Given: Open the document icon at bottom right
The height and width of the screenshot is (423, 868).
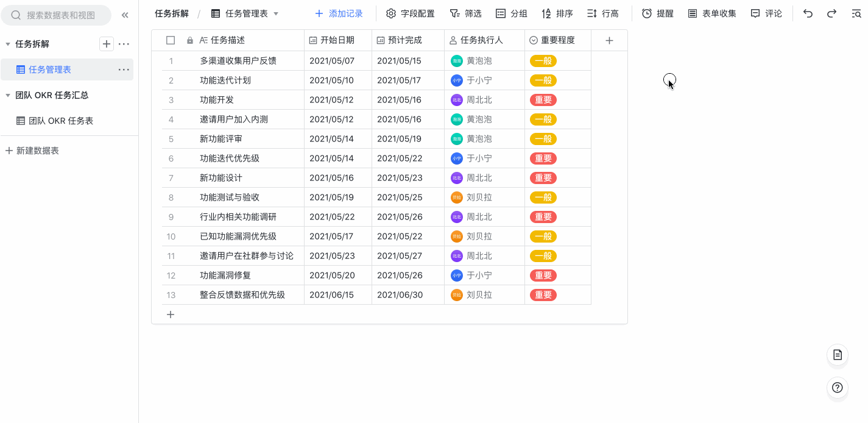Looking at the screenshot, I should pos(838,355).
